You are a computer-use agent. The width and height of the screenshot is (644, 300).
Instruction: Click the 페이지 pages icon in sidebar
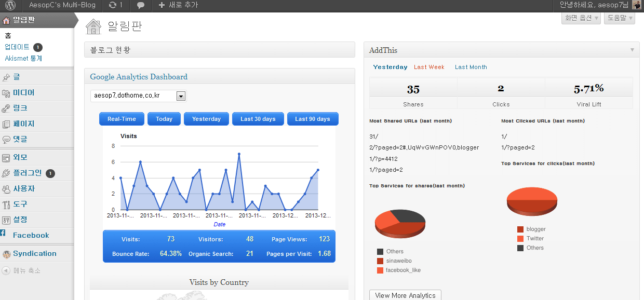(x=6, y=124)
